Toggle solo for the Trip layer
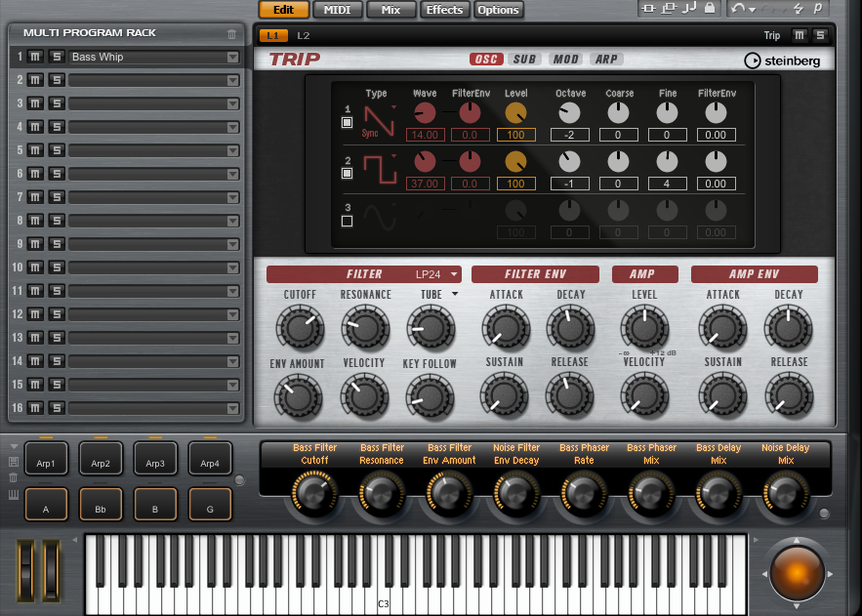862x616 pixels. pos(820,35)
